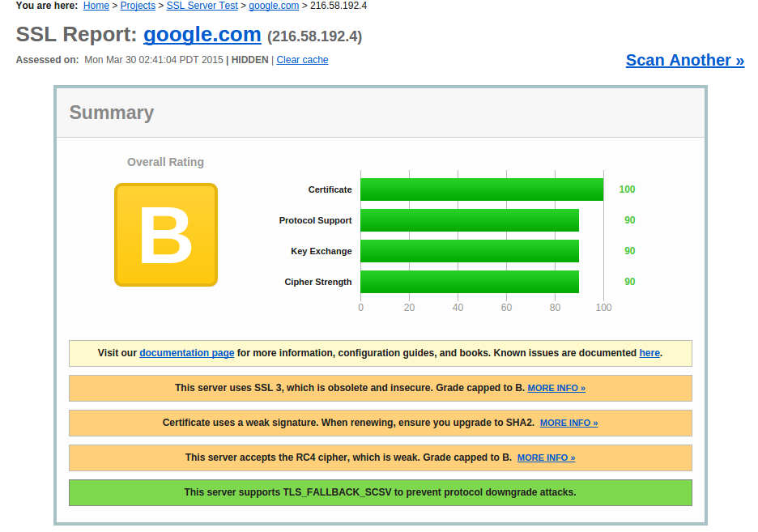The image size is (758, 532).
Task: Follow the known issues 'here' link
Action: point(649,353)
